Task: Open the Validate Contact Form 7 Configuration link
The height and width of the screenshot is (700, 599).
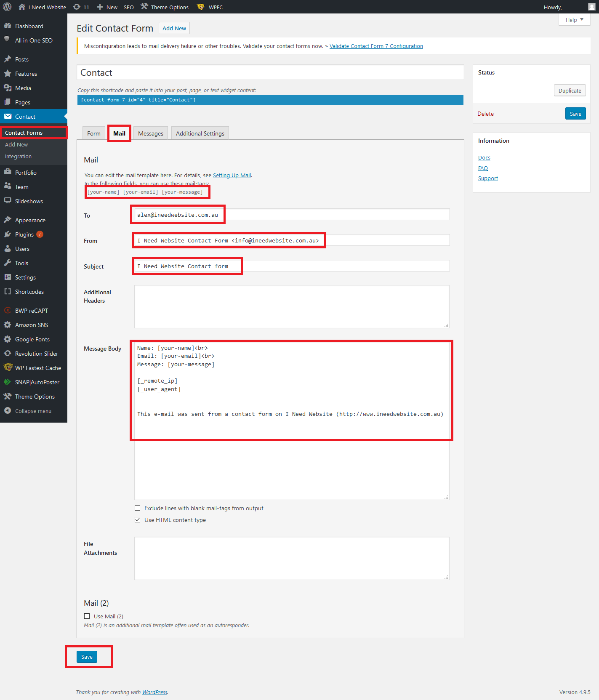Action: pyautogui.click(x=376, y=46)
